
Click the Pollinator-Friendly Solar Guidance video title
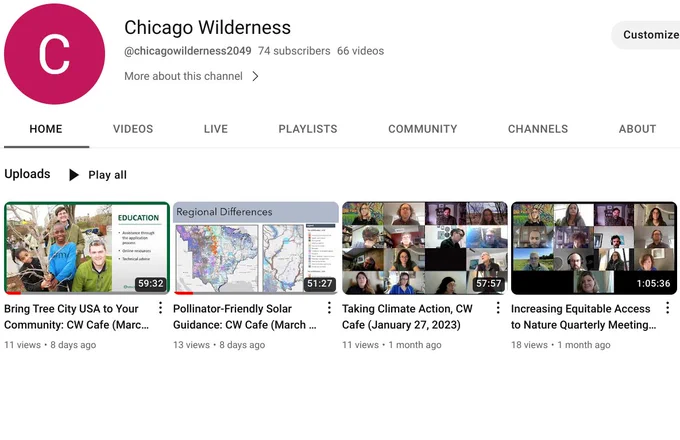pyautogui.click(x=245, y=317)
